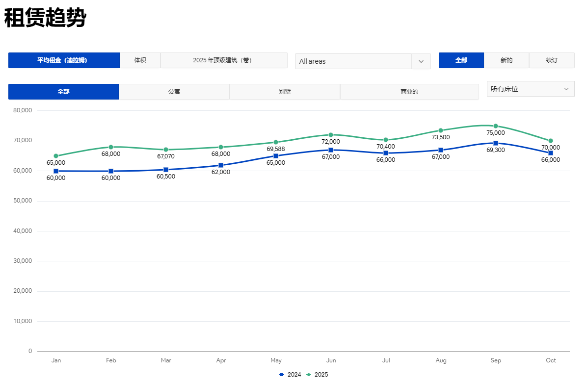Click the 2024 legend square marker
The width and height of the screenshot is (588, 382).
282,375
